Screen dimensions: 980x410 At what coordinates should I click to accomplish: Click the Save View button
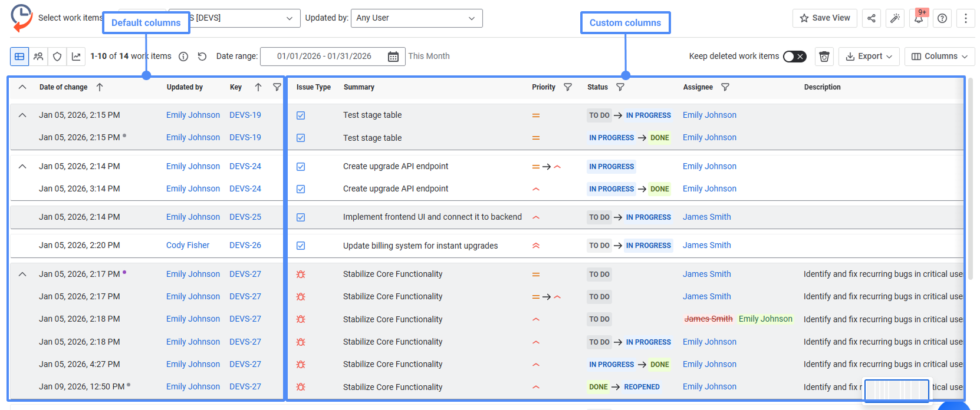pos(825,18)
